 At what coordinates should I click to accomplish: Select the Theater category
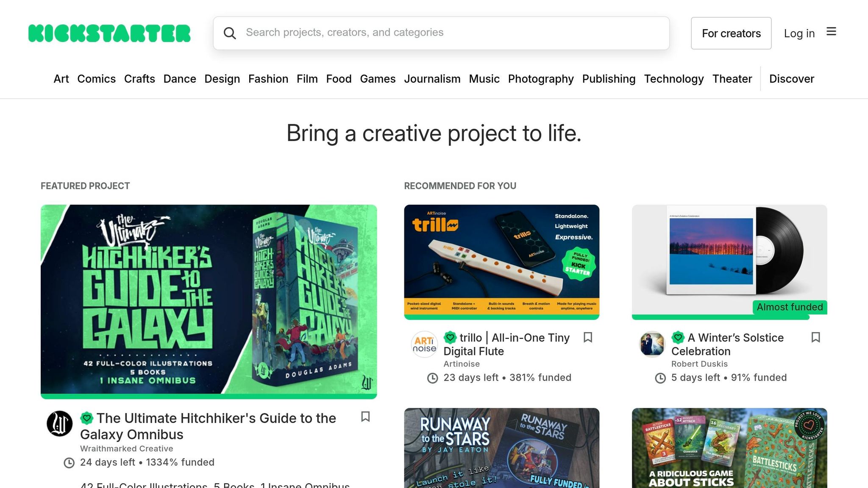(732, 79)
